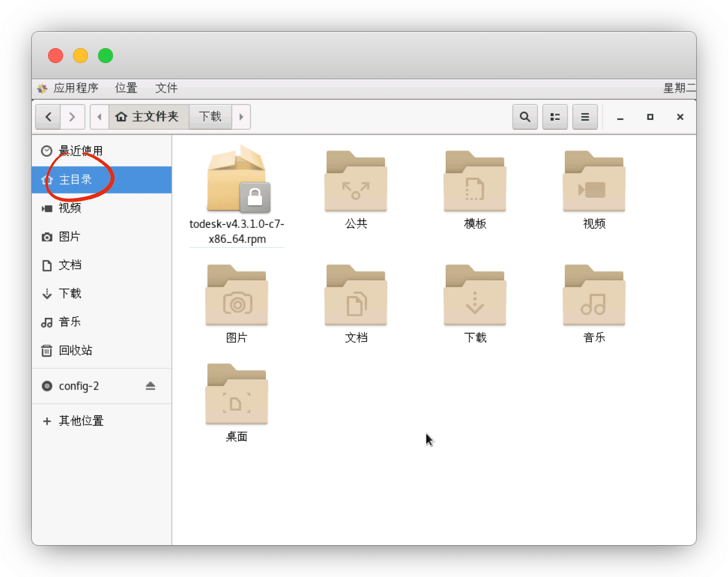
Task: Select the 图片 folder in the file grid
Action: point(237,295)
